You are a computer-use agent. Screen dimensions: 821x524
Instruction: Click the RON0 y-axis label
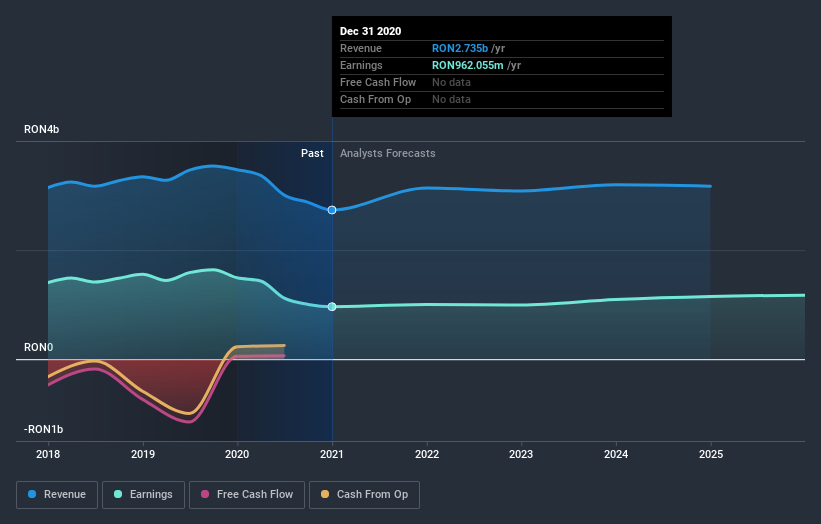pyautogui.click(x=38, y=348)
